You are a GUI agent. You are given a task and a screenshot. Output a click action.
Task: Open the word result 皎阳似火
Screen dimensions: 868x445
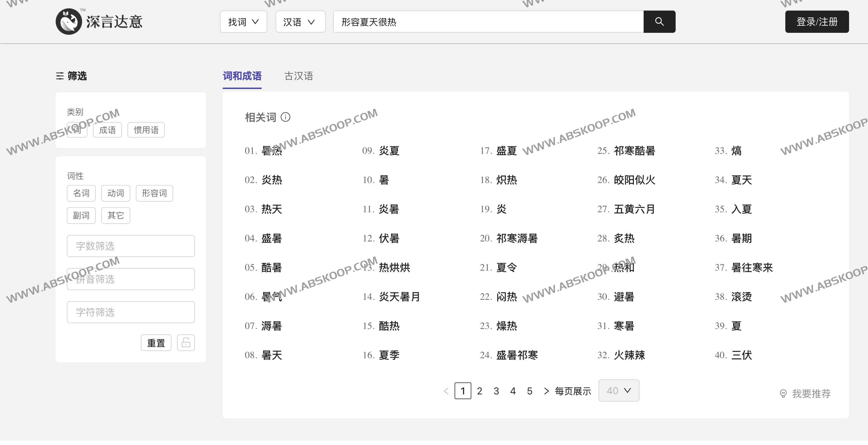point(635,180)
